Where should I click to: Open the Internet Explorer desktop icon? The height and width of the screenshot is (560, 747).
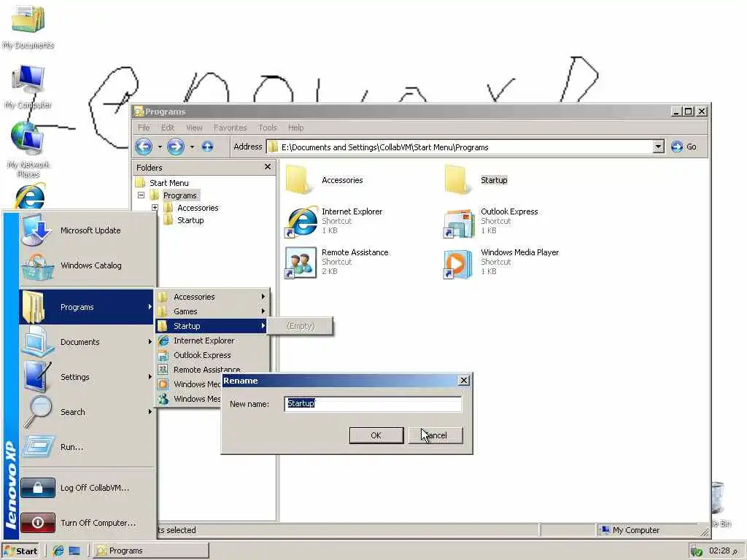[28, 196]
